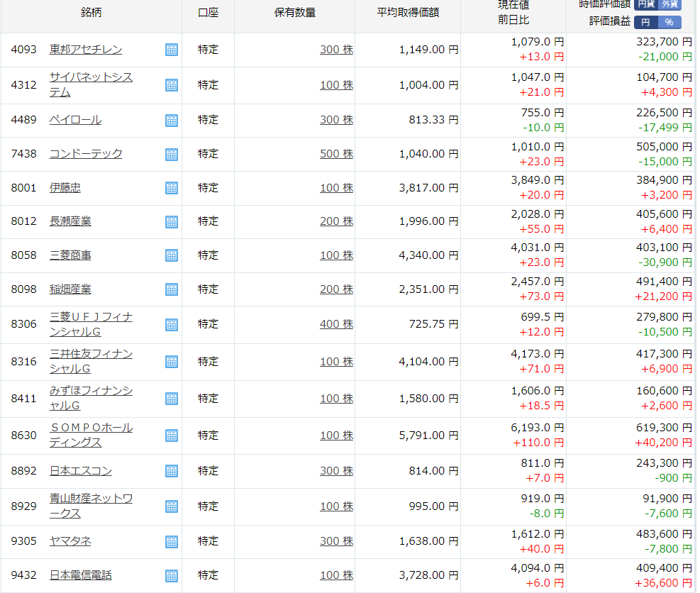This screenshot has width=700, height=593.
Task: Click 100 株 quantity for 三井住友フィナンシャルG
Action: point(337,361)
